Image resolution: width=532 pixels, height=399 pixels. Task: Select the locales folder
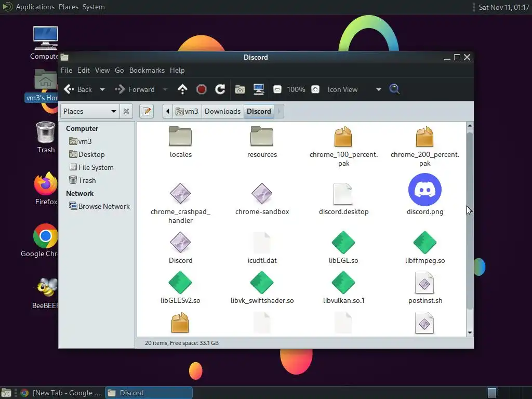pos(180,142)
